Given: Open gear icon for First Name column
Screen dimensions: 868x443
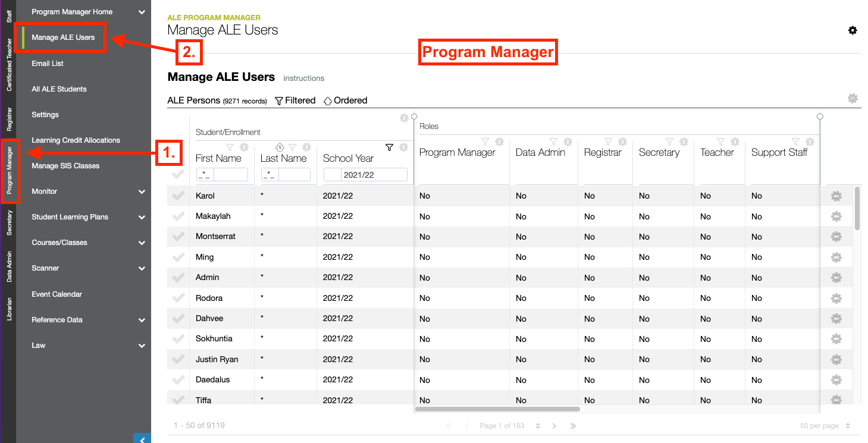Looking at the screenshot, I should tap(244, 147).
